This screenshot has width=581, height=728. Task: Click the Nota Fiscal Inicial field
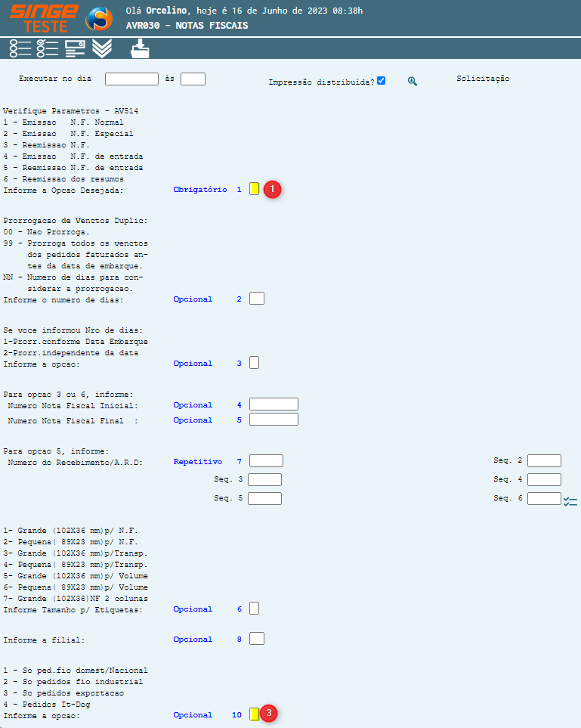point(274,404)
